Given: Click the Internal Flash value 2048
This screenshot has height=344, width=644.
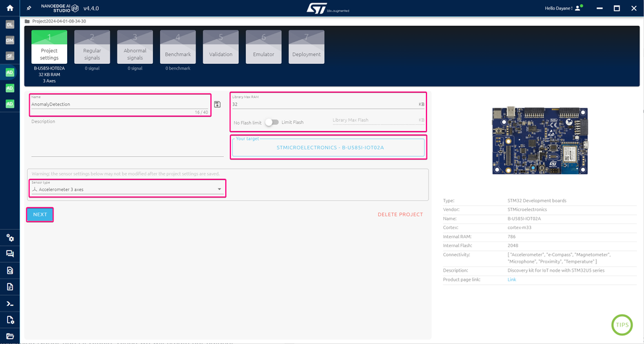Looking at the screenshot, I should (x=512, y=246).
